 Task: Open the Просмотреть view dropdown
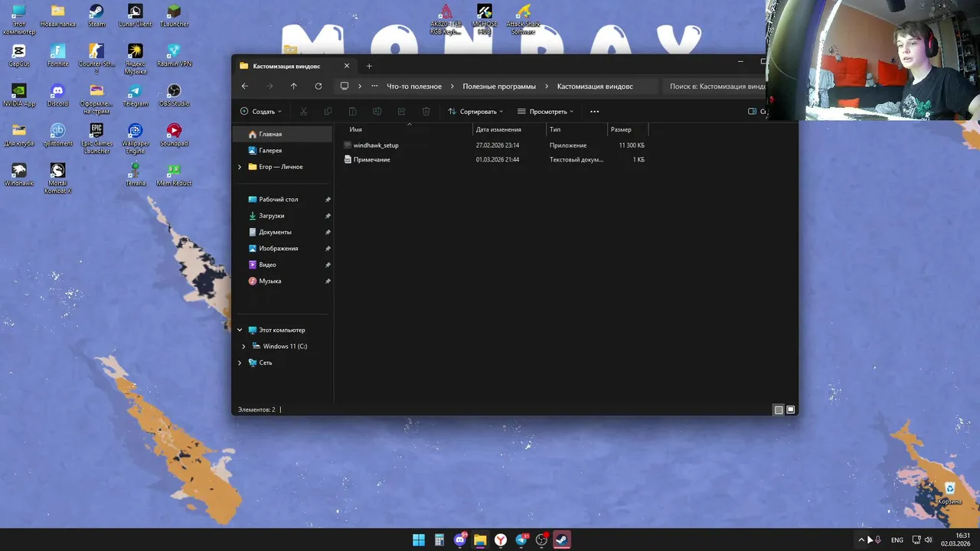[x=545, y=112]
